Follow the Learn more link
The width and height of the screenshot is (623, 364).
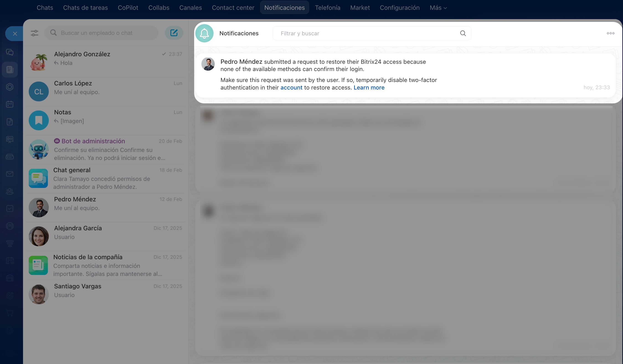coord(369,87)
